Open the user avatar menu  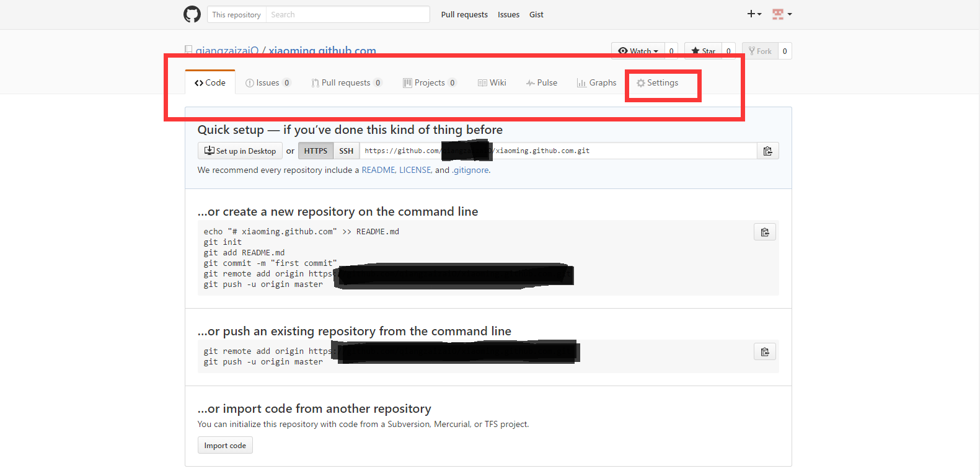782,14
